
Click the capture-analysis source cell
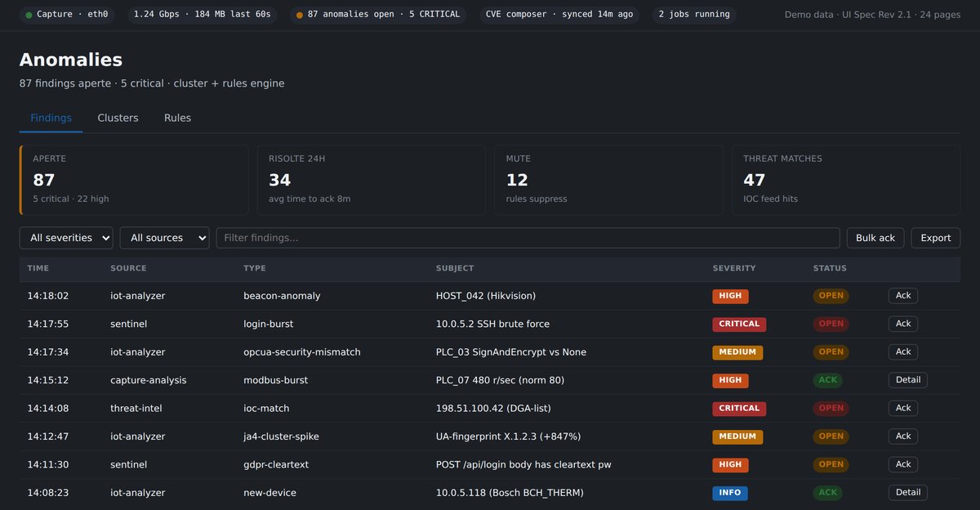click(149, 380)
